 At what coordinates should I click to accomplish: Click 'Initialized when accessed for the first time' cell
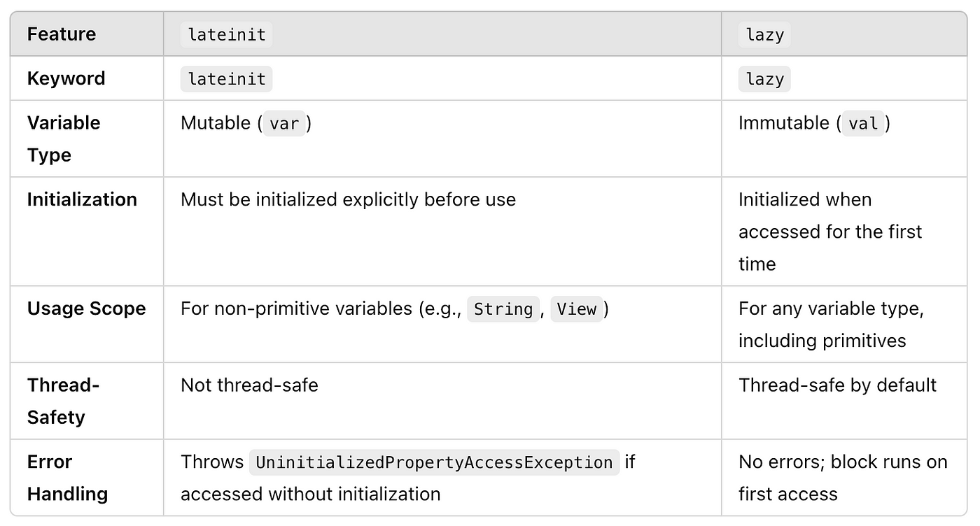point(830,232)
